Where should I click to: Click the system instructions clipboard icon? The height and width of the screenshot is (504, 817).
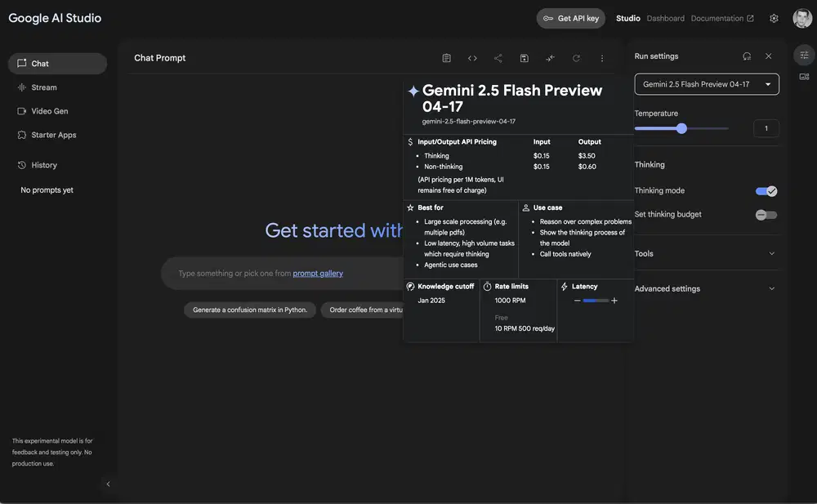(447, 58)
